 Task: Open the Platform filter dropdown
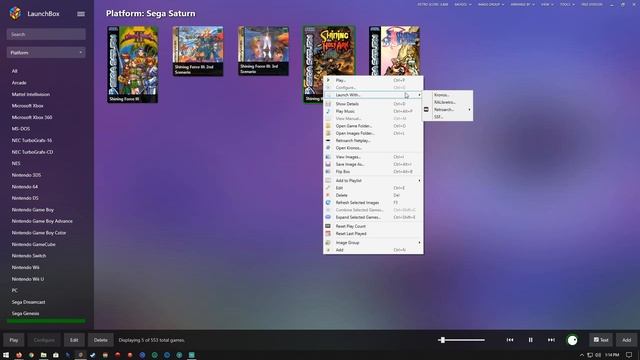46,53
